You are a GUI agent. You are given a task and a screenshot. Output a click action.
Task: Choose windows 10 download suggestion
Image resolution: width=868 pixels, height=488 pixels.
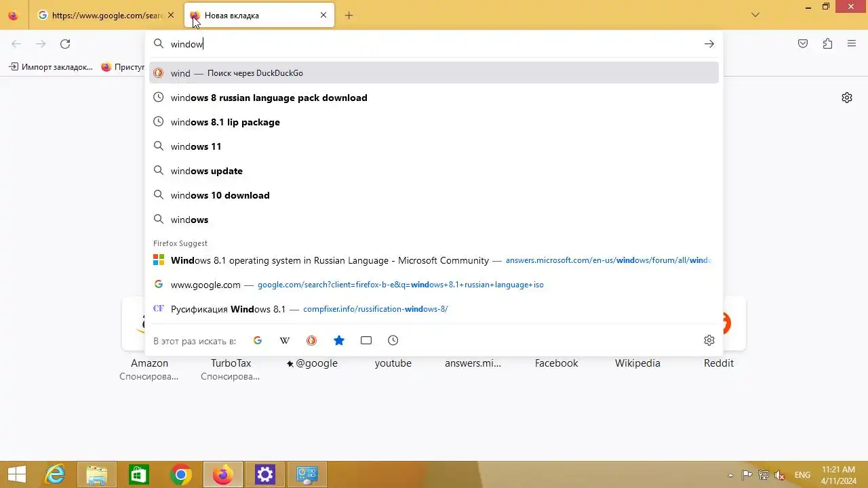coord(434,195)
